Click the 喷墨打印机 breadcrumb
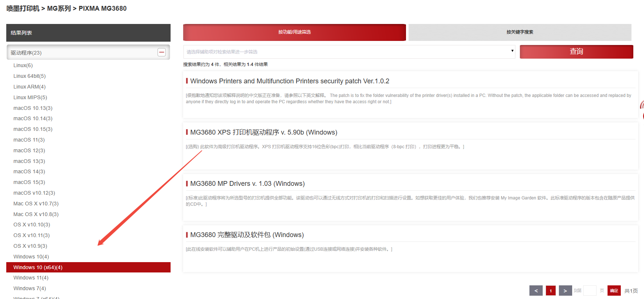Screen dimensions: 644x299 point(23,8)
